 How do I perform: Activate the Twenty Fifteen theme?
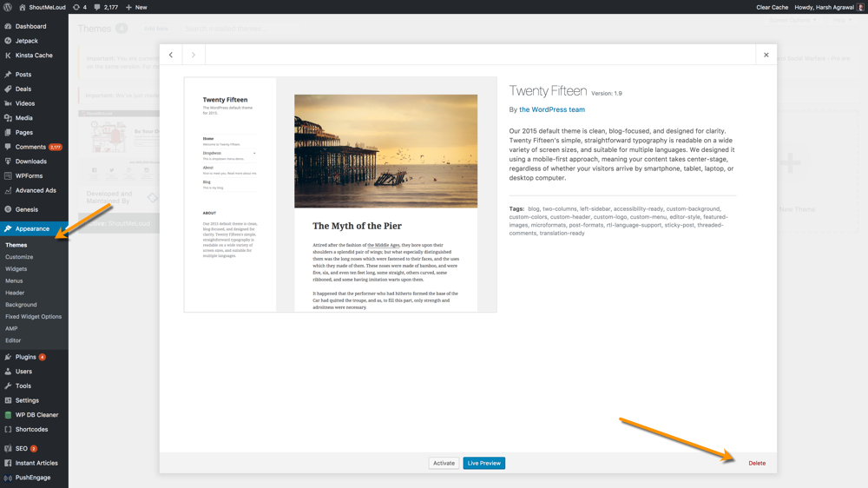click(x=444, y=463)
